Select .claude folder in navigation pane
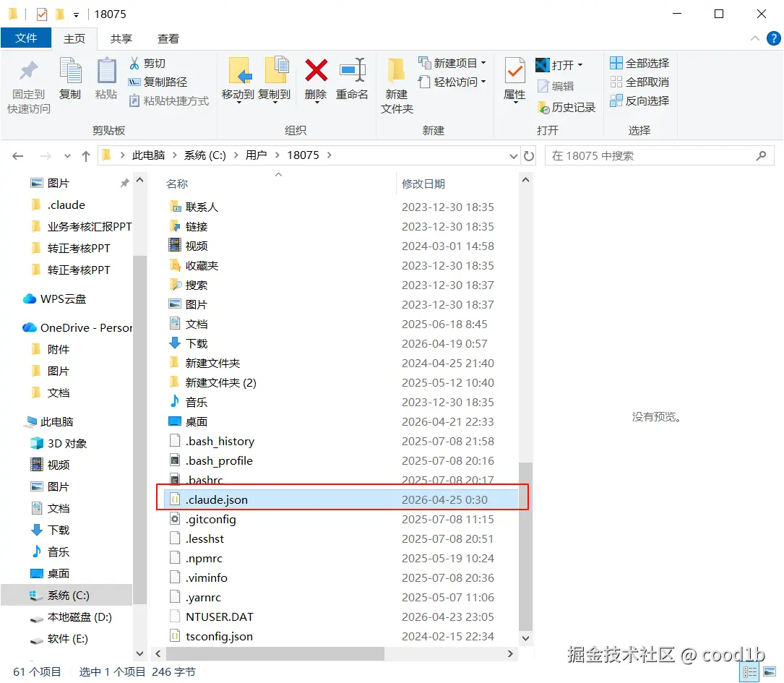 pos(66,205)
